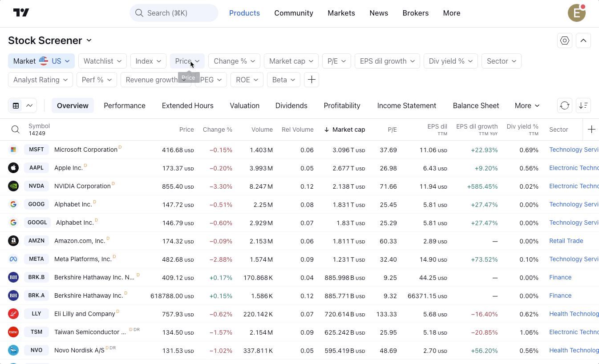Expand the More column-sets dropdown
Viewport: 599px width, 364px height.
(x=527, y=105)
